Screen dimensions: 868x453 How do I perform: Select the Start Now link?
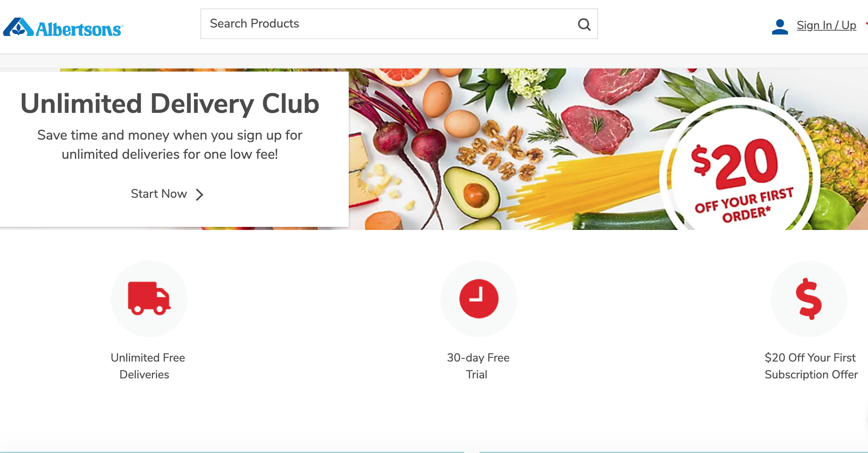point(159,194)
